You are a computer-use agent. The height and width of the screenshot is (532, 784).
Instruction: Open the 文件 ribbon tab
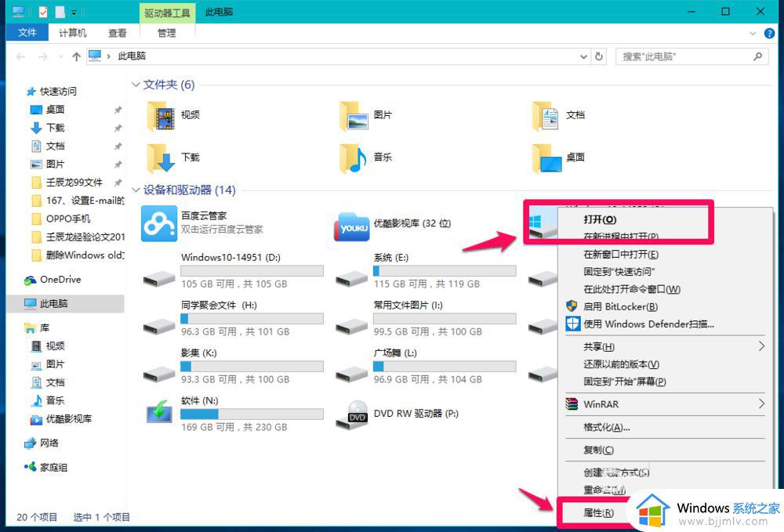27,33
